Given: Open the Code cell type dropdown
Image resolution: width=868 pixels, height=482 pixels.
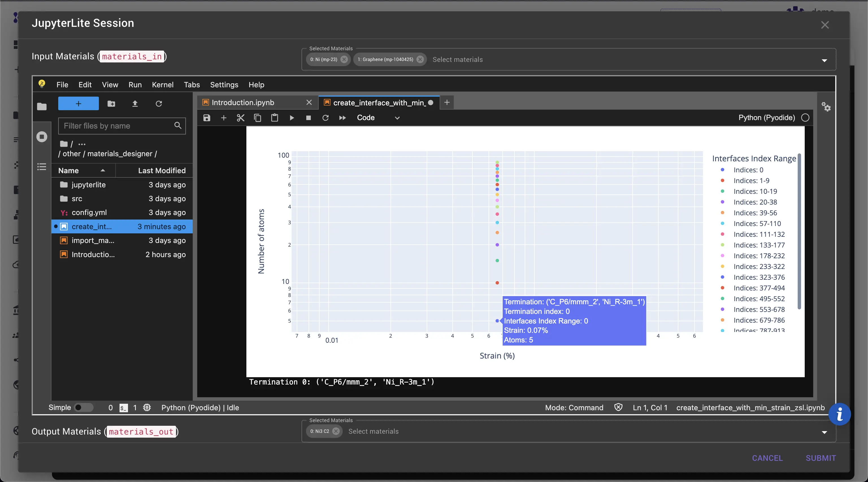Looking at the screenshot, I should 378,118.
